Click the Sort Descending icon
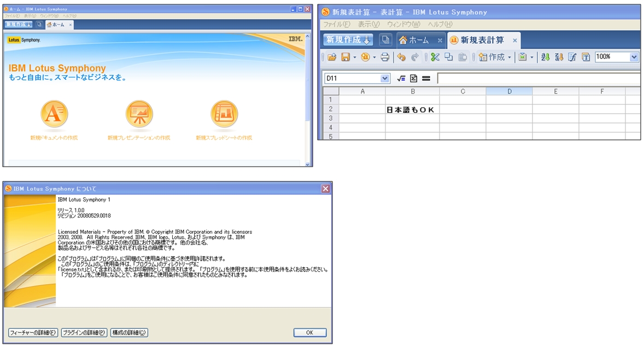Viewport: 644px width, 347px height. [559, 57]
